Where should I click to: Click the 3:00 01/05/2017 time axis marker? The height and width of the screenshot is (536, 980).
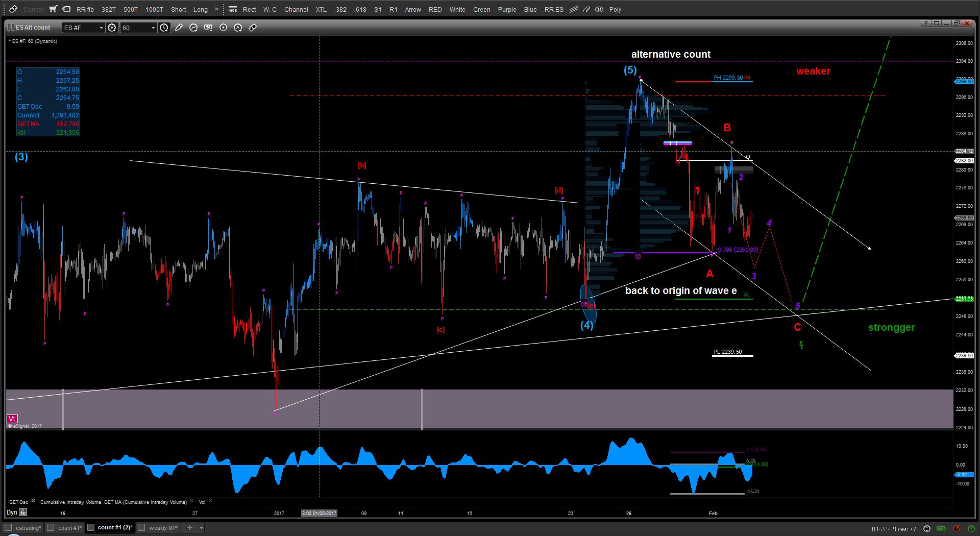click(x=319, y=513)
